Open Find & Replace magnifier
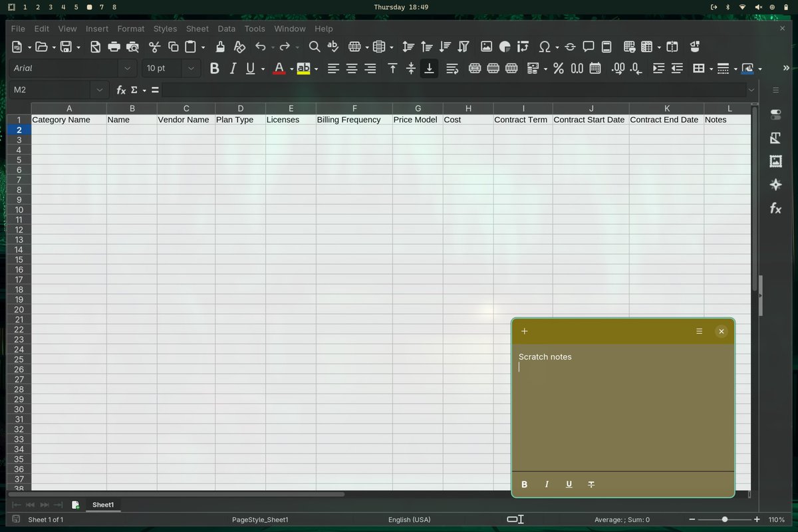 pos(315,47)
